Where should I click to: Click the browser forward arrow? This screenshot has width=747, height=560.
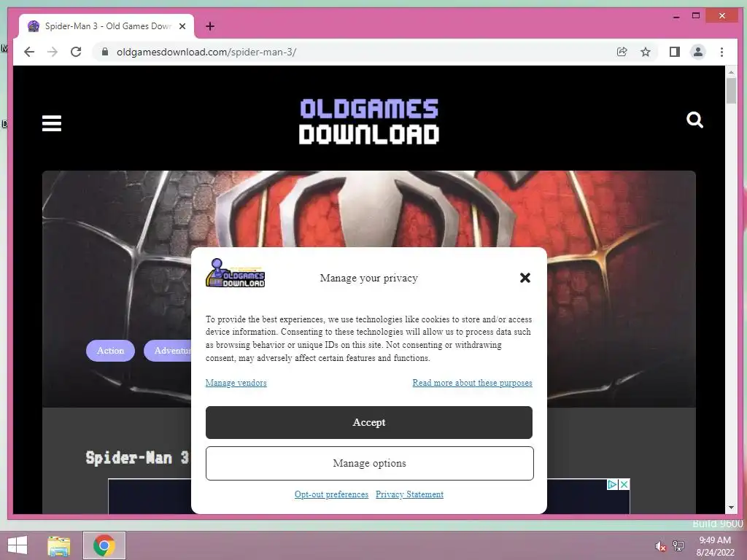tap(53, 52)
